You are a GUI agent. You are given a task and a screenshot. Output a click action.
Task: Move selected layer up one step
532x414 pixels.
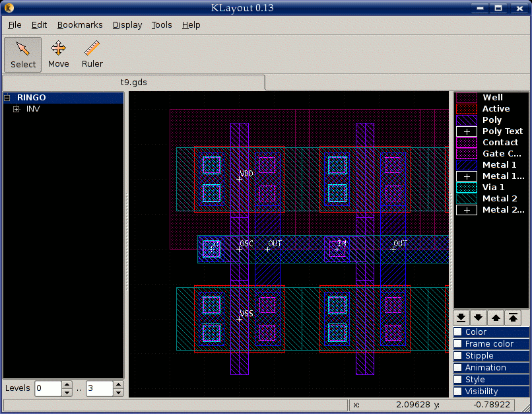(x=496, y=318)
